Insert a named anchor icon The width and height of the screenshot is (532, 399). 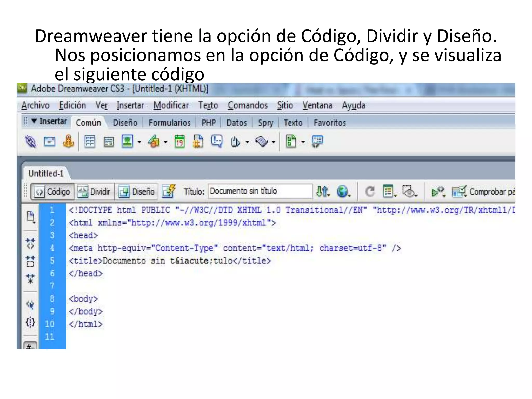tap(69, 142)
